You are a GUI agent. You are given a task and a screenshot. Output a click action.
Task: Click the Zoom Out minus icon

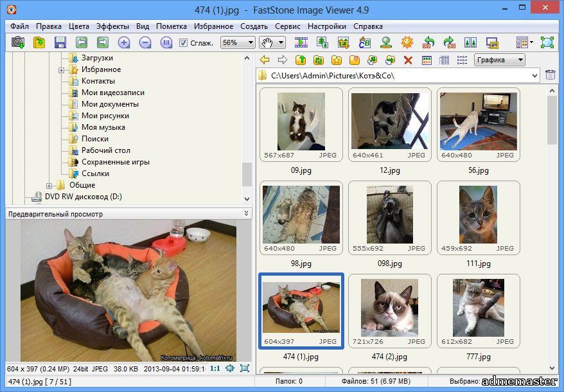pyautogui.click(x=145, y=43)
